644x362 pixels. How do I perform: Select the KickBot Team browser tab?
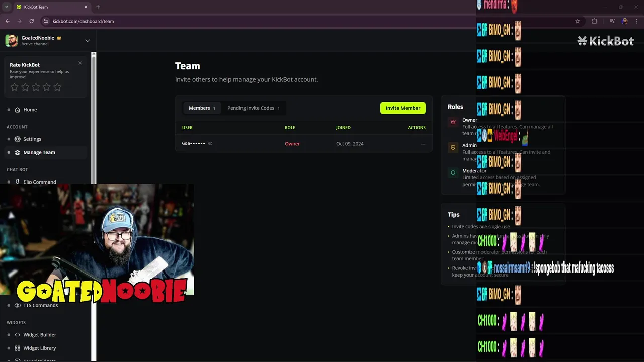(x=51, y=7)
